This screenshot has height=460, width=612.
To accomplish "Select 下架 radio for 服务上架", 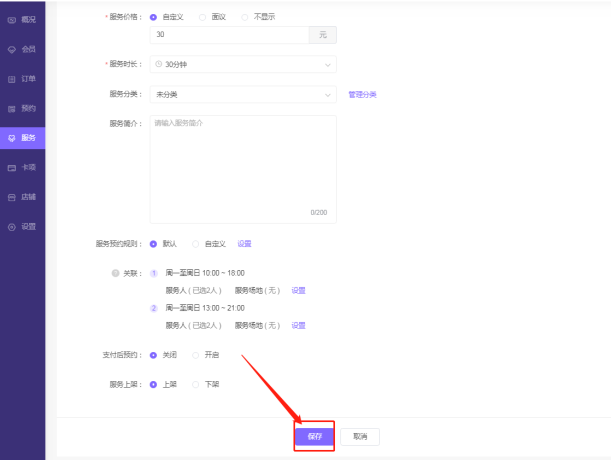I will (196, 385).
